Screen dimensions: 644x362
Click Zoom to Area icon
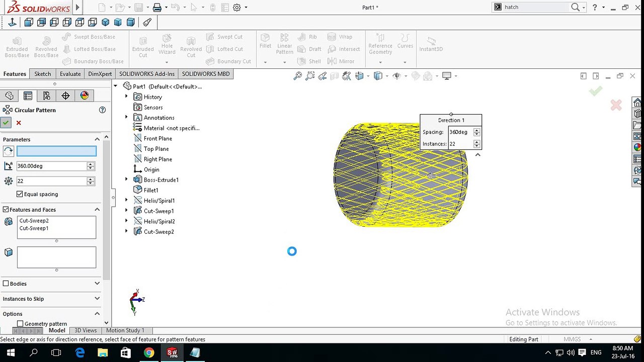tap(310, 76)
